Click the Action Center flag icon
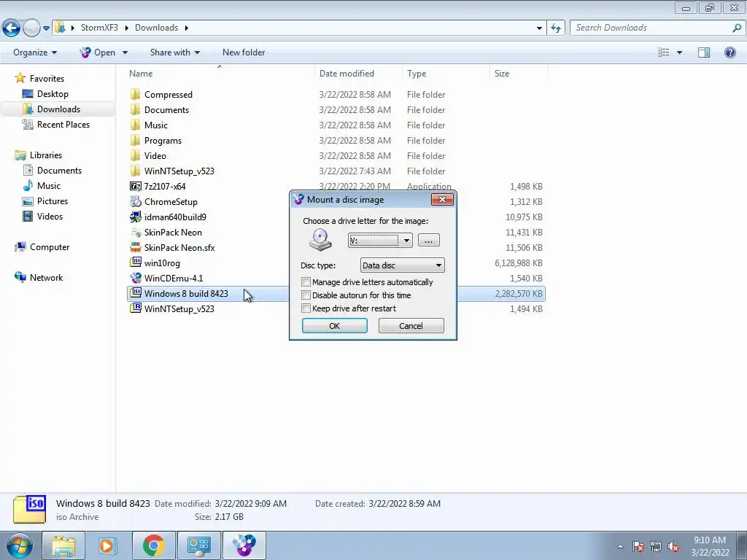Viewport: 747px width, 560px height. pos(638,547)
